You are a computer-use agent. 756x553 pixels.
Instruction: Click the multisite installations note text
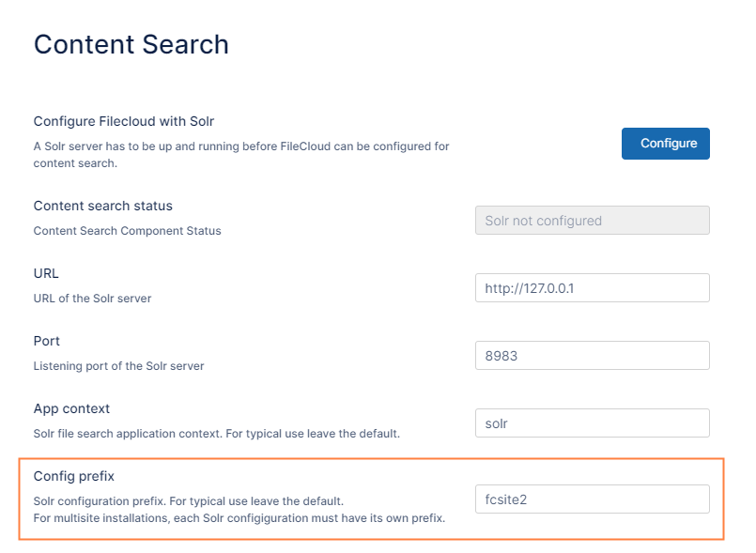pos(239,518)
